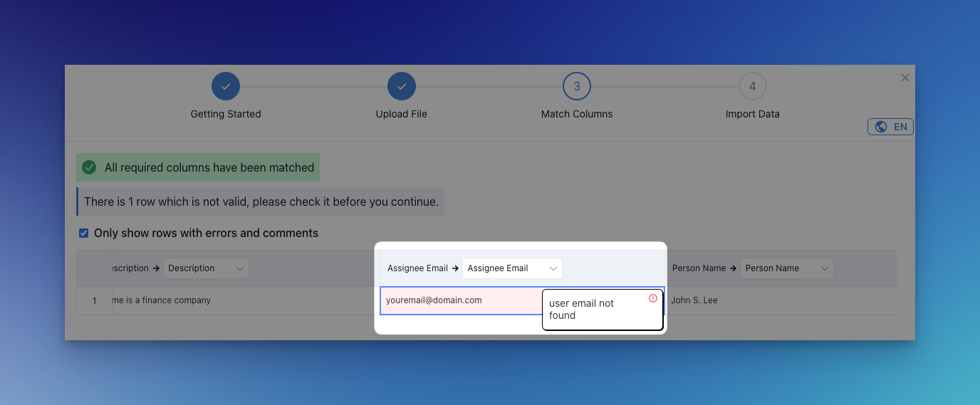Select step 3 Match Columns circle
This screenshot has width=980, height=405.
[577, 86]
